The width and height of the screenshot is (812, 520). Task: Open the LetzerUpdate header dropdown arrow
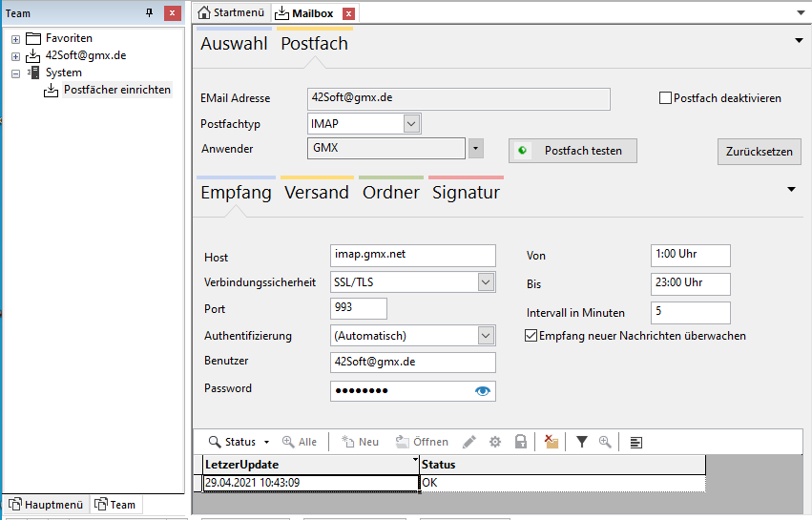point(415,459)
